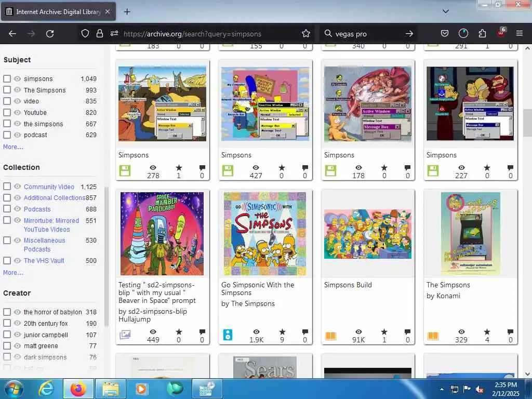Screen dimensions: 532x399
Task: Open the Community Video collection link
Action: click(x=49, y=187)
